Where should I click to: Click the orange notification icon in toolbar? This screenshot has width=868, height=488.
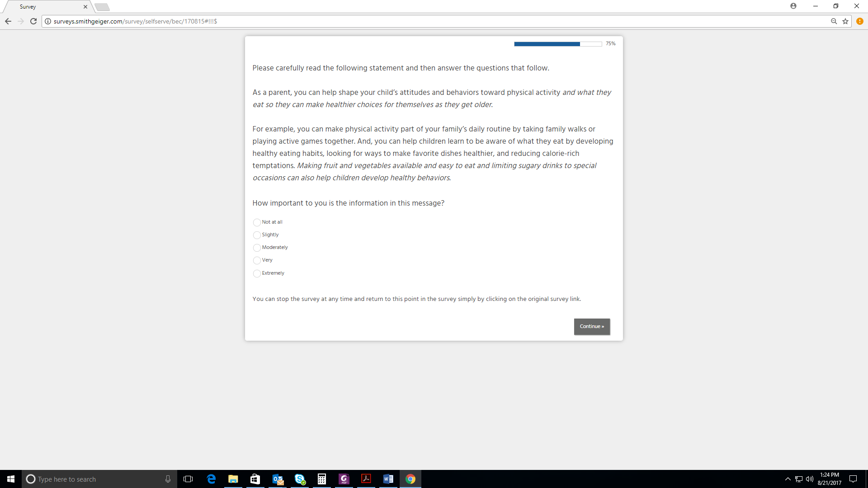860,21
